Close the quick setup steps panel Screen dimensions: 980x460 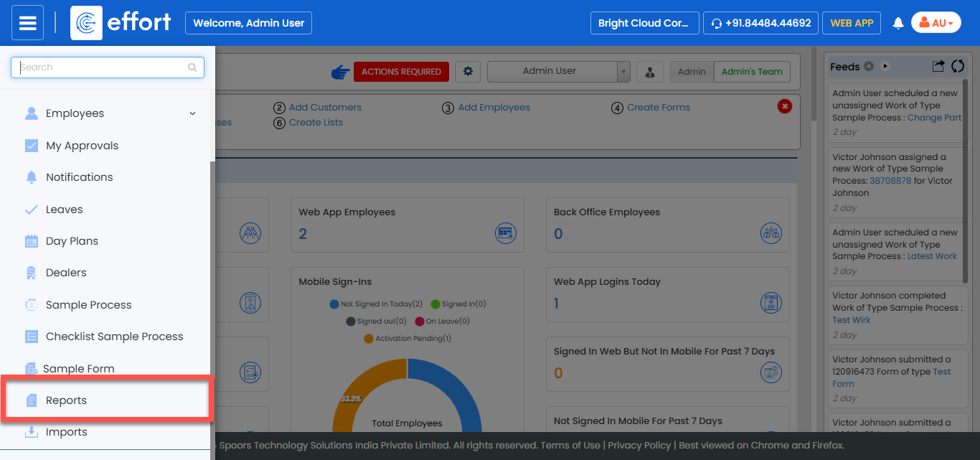click(785, 106)
